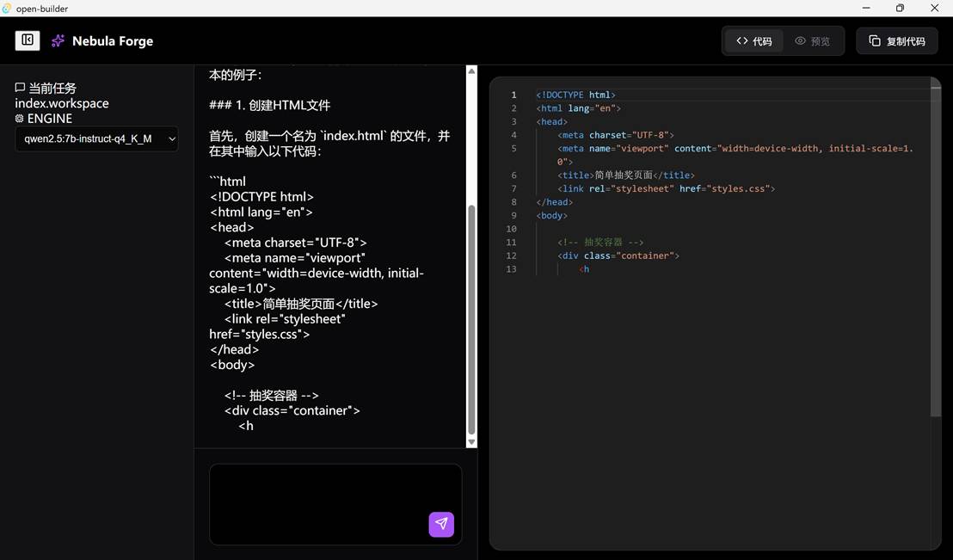Viewport: 953px width, 560px height.
Task: Click the 当前任务 chat bubble icon
Action: tap(20, 88)
